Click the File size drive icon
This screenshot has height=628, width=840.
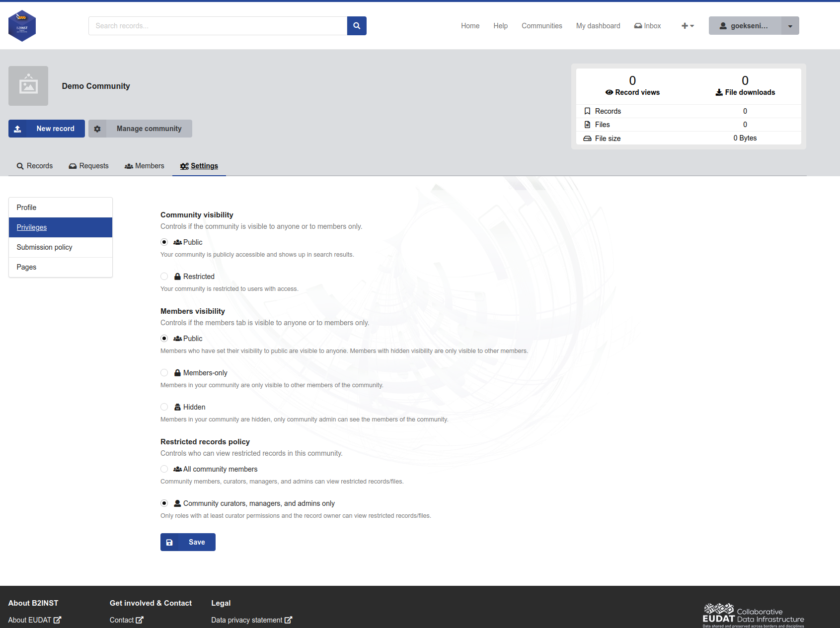(x=587, y=139)
